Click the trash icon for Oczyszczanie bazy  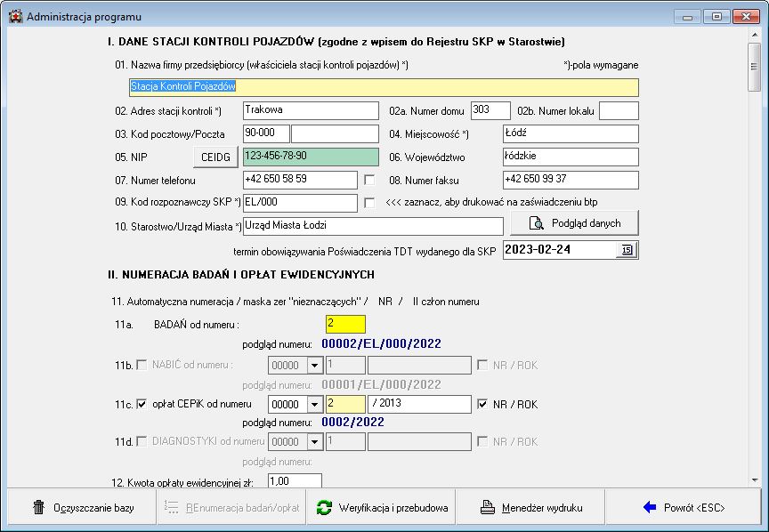tap(38, 508)
